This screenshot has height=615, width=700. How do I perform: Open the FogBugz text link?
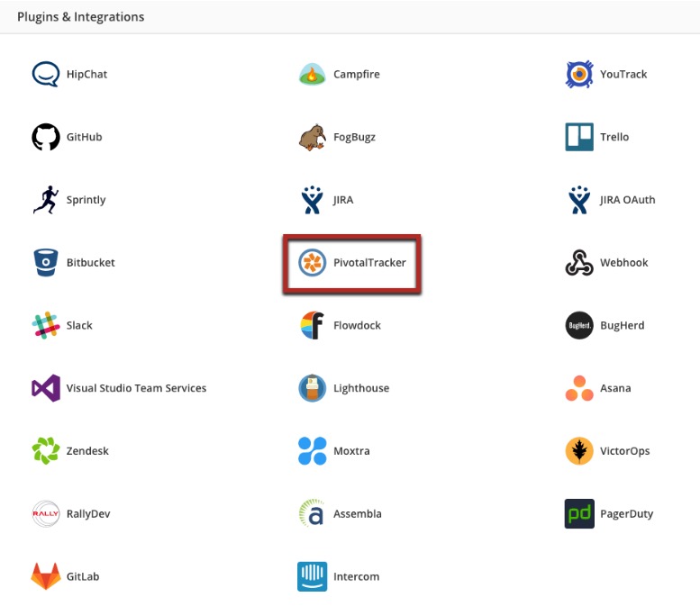(x=354, y=138)
